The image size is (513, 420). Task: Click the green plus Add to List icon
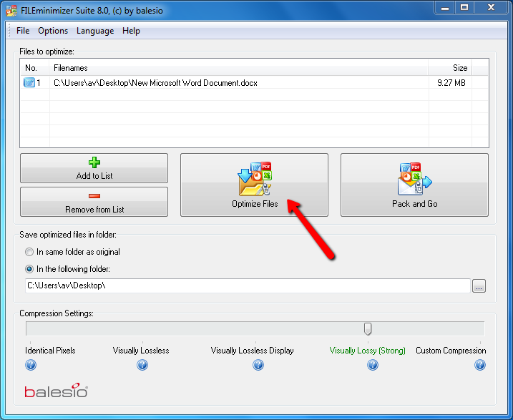click(94, 162)
